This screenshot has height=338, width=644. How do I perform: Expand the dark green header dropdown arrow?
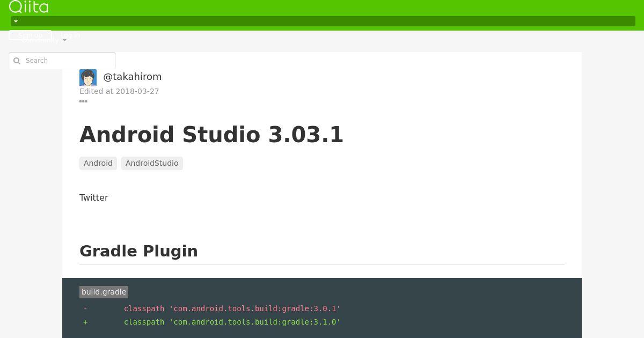(x=16, y=21)
